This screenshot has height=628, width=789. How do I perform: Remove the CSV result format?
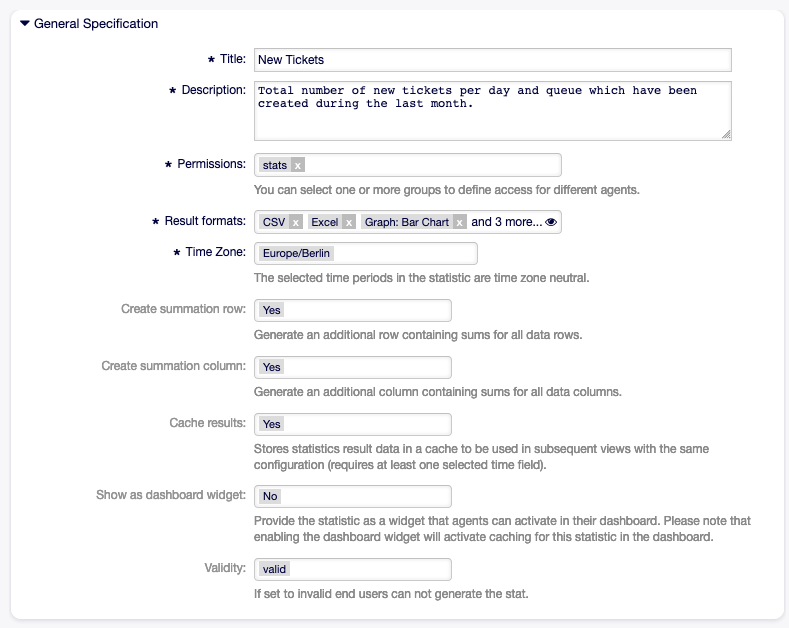click(x=296, y=222)
